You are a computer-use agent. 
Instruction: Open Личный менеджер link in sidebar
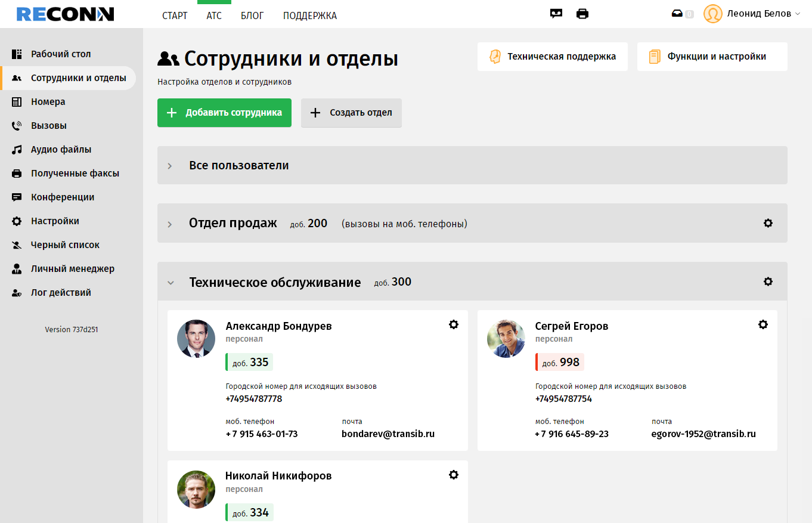73,269
